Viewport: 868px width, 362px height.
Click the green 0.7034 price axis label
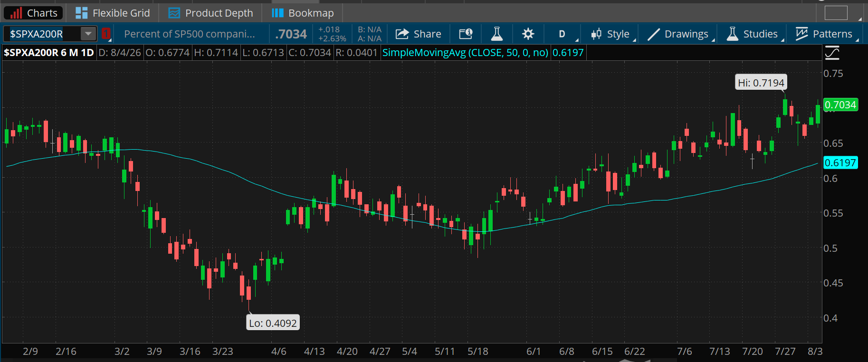(840, 105)
